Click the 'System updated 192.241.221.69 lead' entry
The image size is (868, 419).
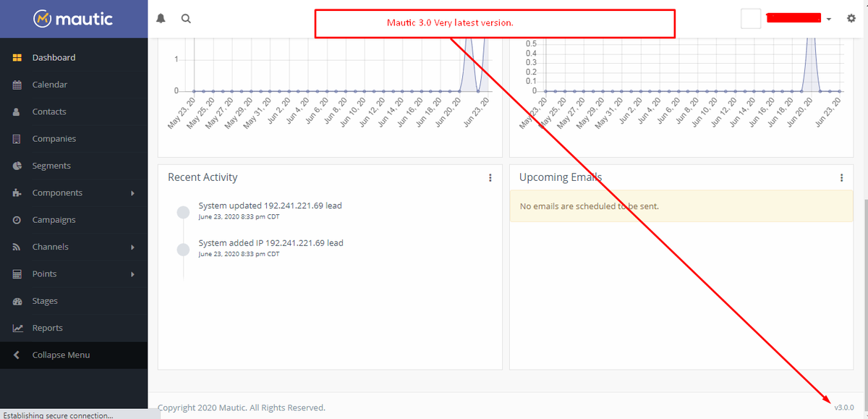click(270, 206)
